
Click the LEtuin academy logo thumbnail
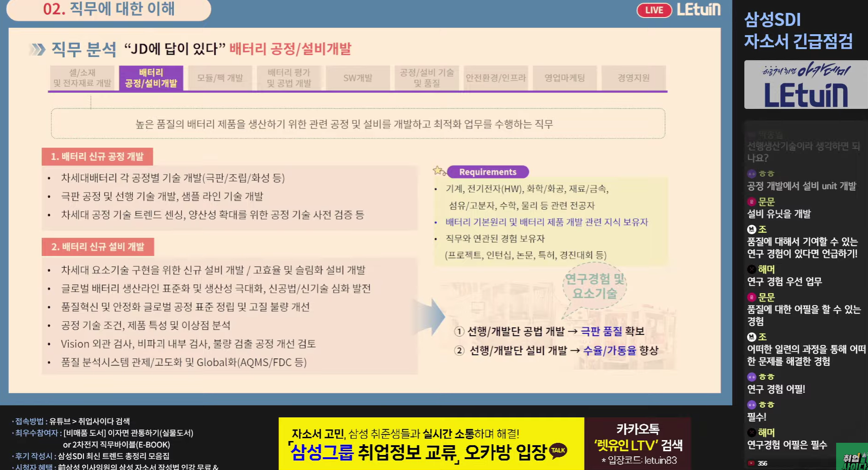806,84
